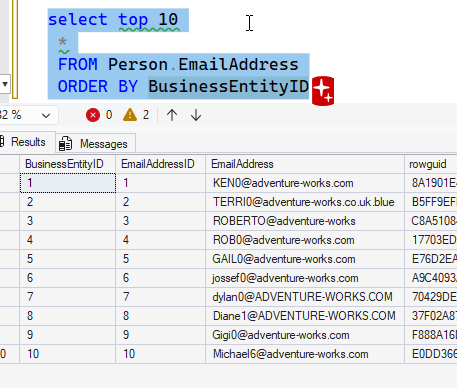Click the Michael6@adventure-works.com cell

305,354
